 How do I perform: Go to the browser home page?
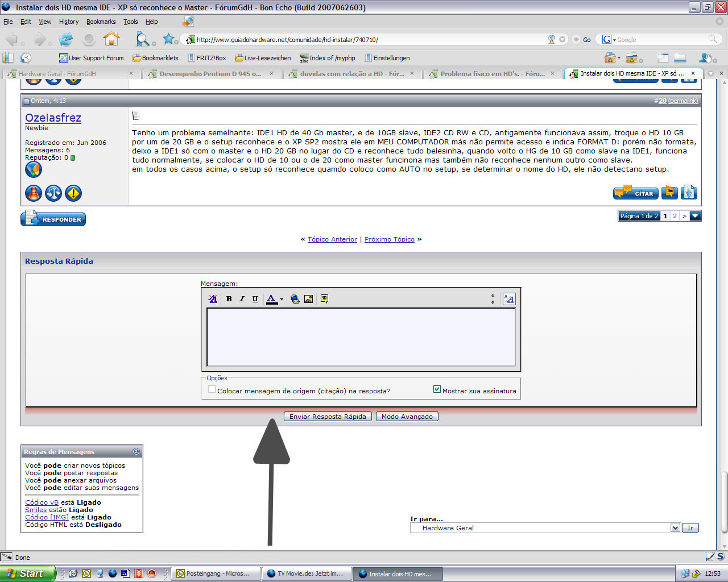pyautogui.click(x=111, y=39)
